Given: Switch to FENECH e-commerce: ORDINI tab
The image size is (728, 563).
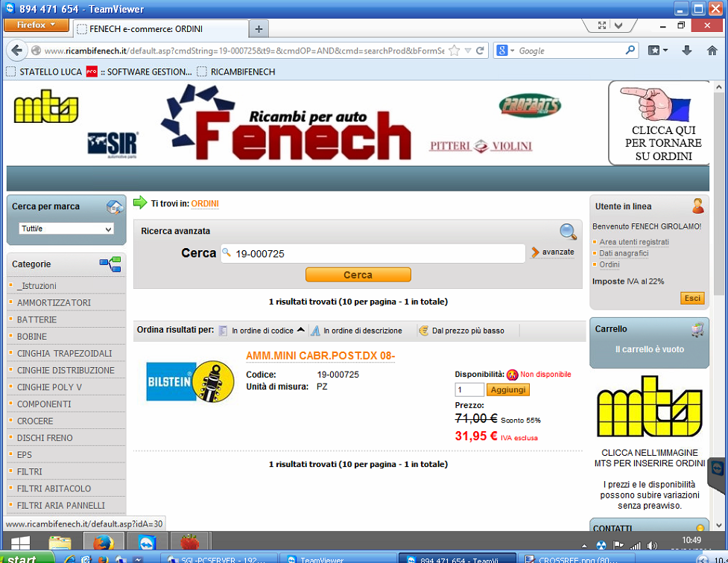Looking at the screenshot, I should (161, 29).
